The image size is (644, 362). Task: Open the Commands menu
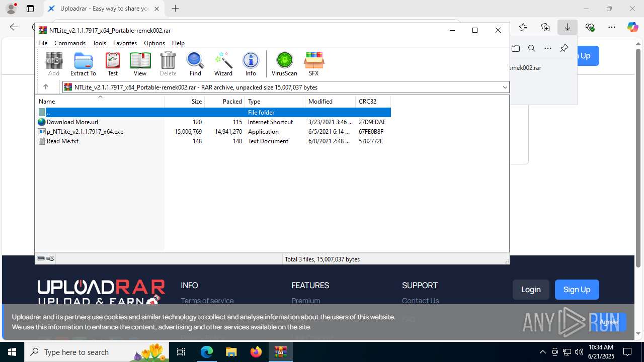point(70,43)
